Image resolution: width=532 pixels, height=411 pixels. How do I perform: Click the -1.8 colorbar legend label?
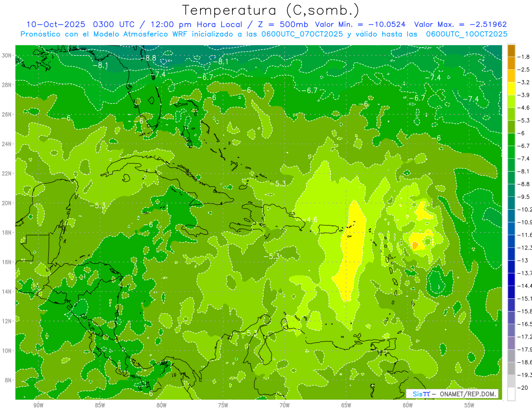click(x=524, y=57)
